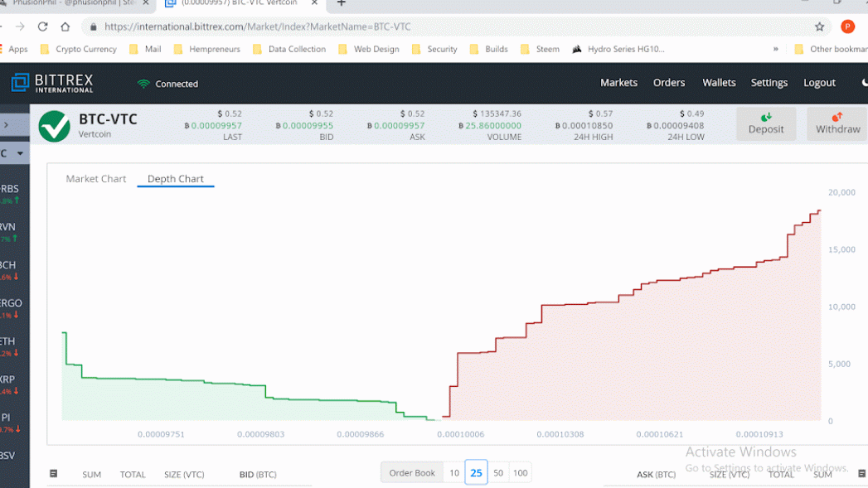Click the ASK (BTC) column header
The image size is (868, 488).
[656, 475]
